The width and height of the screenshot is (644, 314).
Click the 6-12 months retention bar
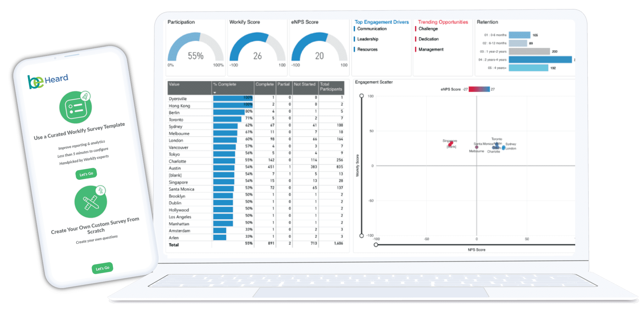coord(518,43)
